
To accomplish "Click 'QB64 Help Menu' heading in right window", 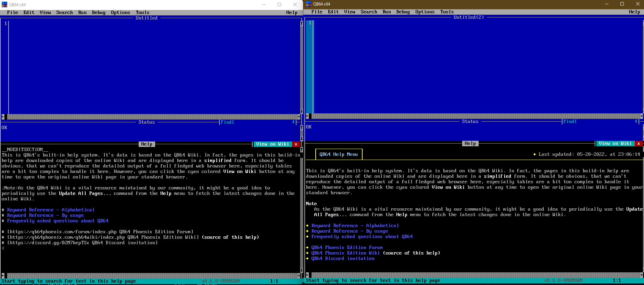I will [x=339, y=154].
